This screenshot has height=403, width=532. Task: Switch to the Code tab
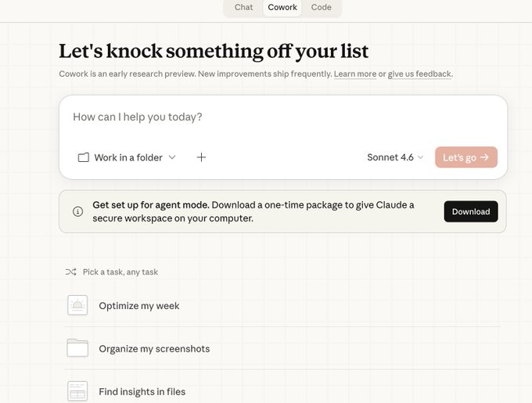(321, 7)
